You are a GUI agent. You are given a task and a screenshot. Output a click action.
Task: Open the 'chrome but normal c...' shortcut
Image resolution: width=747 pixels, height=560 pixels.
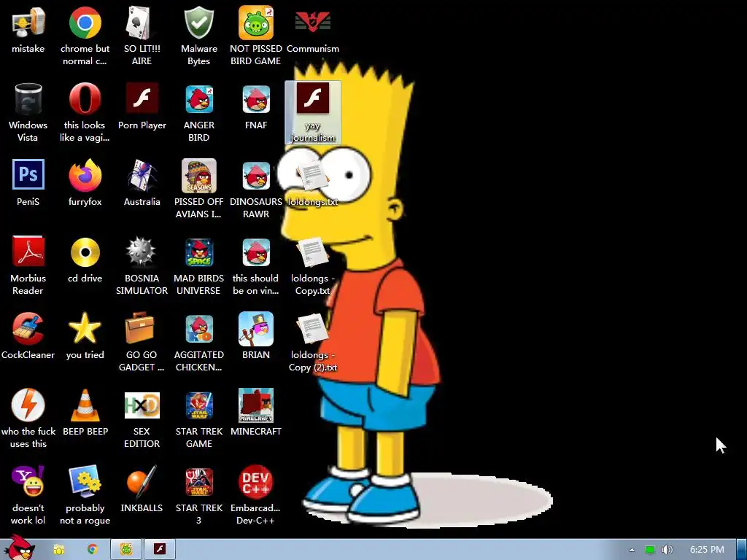(x=85, y=23)
